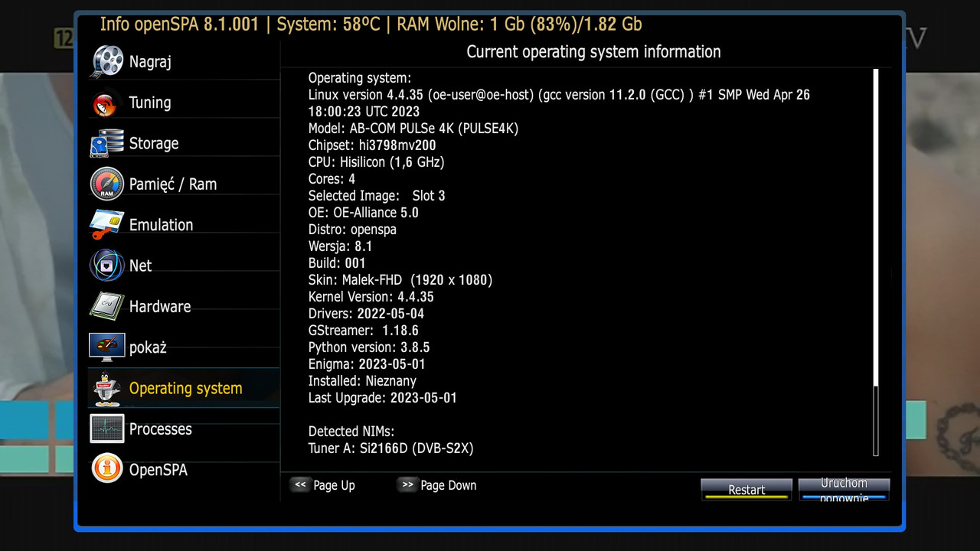Click the Tuner A: Si2166D line
Screen dimensions: 980x551
click(391, 448)
